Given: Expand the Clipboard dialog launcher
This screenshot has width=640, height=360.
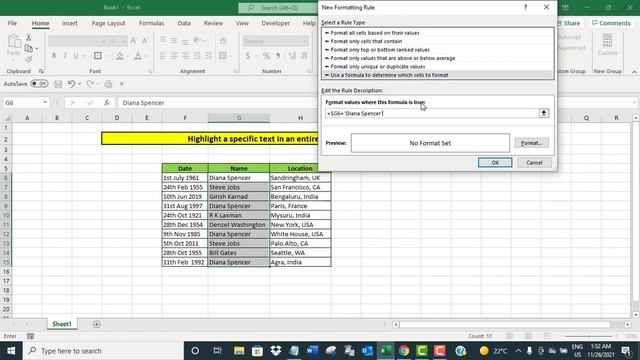Looking at the screenshot, I should click(41, 71).
